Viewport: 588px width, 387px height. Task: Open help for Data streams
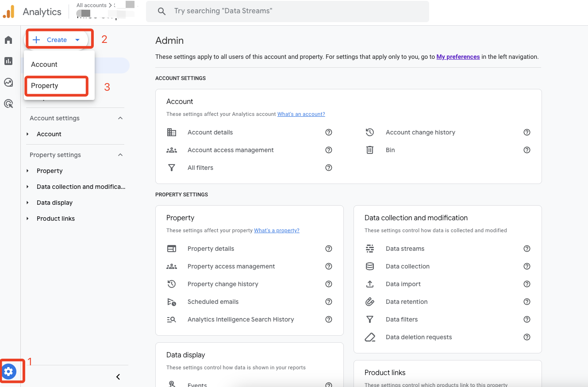(x=527, y=249)
